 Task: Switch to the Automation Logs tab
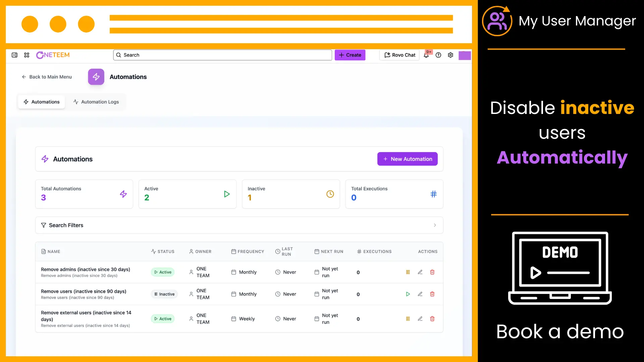click(x=96, y=102)
